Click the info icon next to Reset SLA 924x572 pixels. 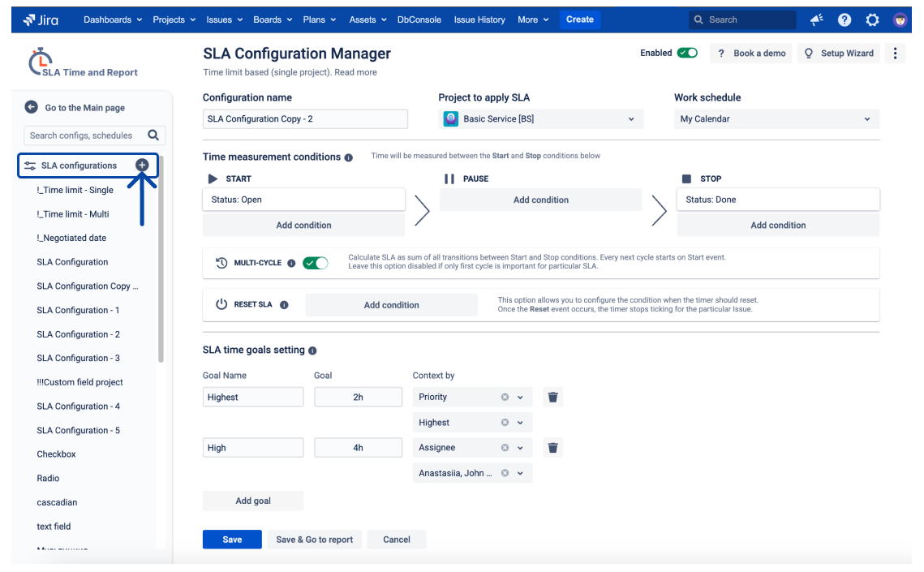(x=284, y=305)
